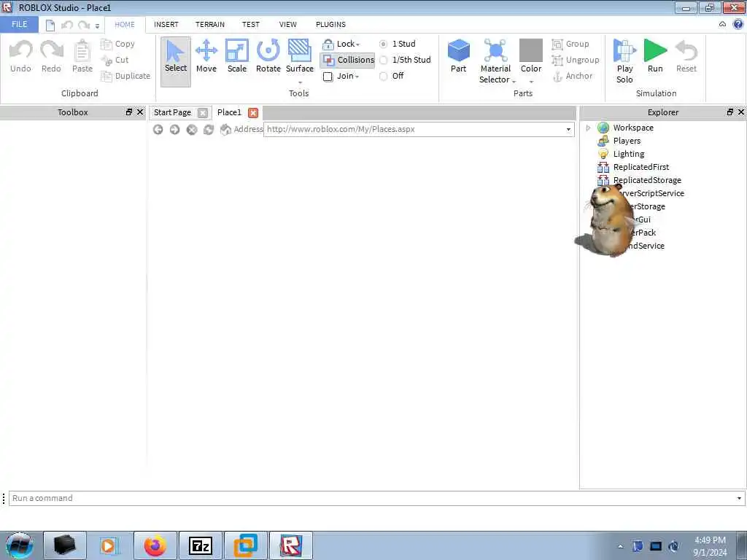747x560 pixels.
Task: Close the Place1 document tab
Action: pos(253,113)
